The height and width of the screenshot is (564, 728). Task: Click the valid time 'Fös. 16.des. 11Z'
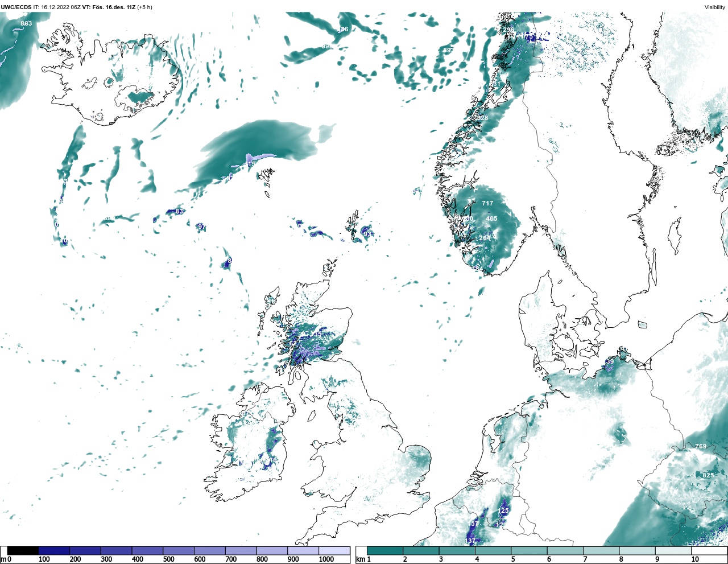pos(114,7)
